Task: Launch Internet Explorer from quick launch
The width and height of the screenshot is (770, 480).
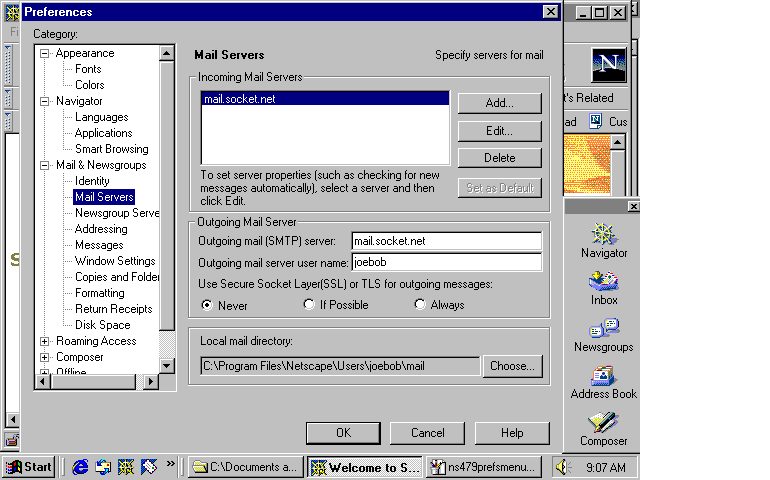Action: tap(80, 467)
